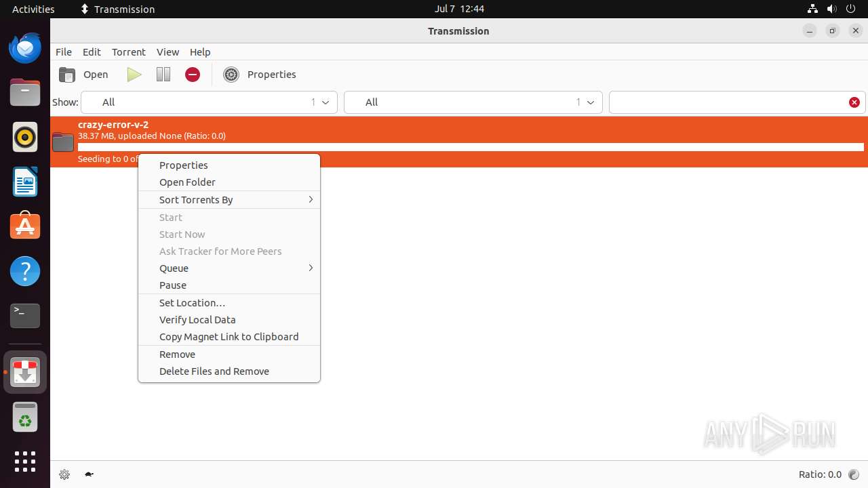Open the Help icon in the dock
The width and height of the screenshot is (868, 488).
click(x=25, y=271)
